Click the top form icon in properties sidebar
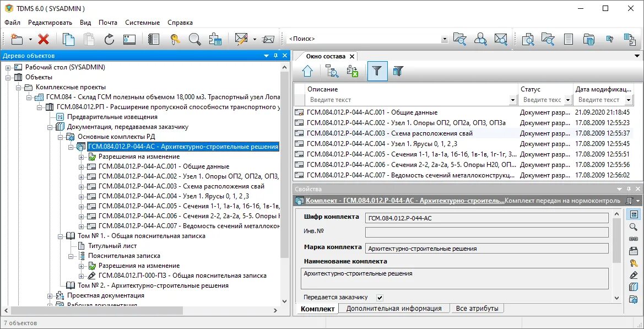This screenshot has width=644, height=329. [634, 214]
